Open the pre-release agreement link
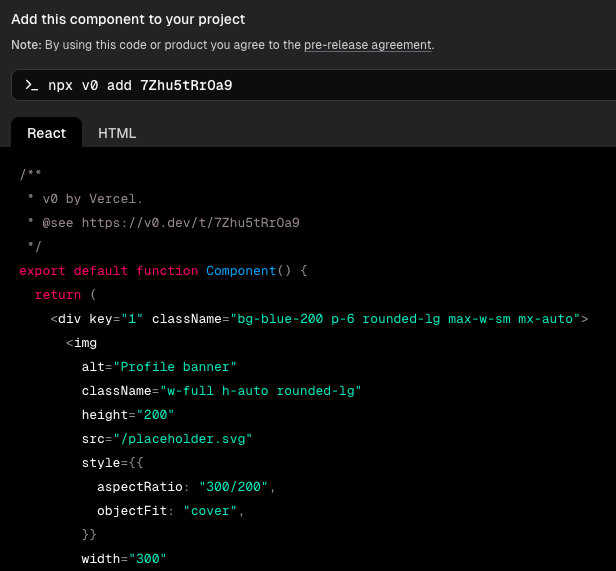The width and height of the screenshot is (616, 571). pyautogui.click(x=368, y=45)
